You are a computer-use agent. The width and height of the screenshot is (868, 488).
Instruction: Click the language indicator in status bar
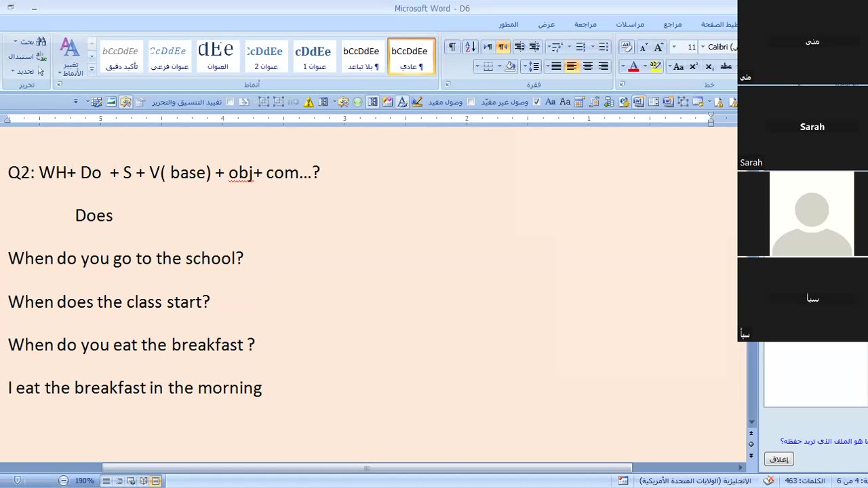coord(695,481)
